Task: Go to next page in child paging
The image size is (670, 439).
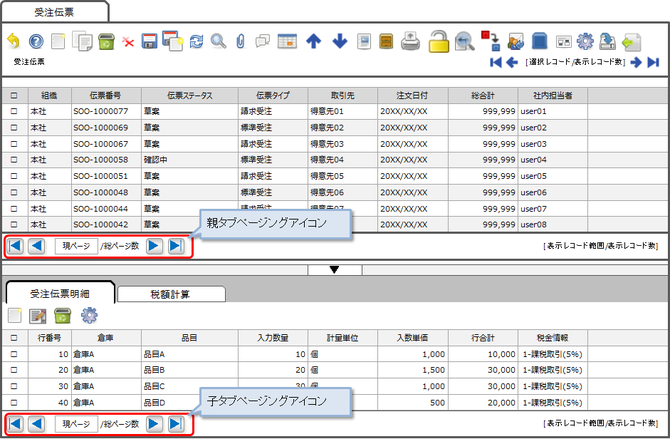Action: pyautogui.click(x=154, y=424)
